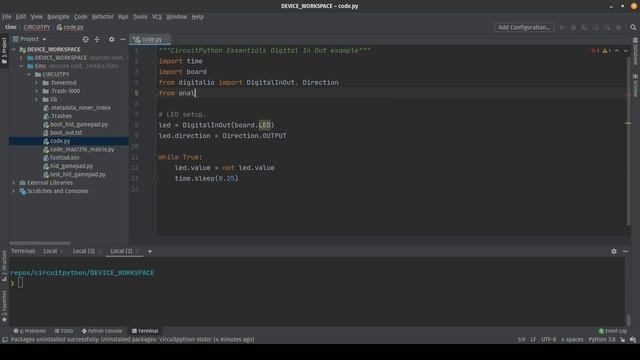The width and height of the screenshot is (640, 360).
Task: Click the Stop icon in toolbar
Action: (619, 27)
